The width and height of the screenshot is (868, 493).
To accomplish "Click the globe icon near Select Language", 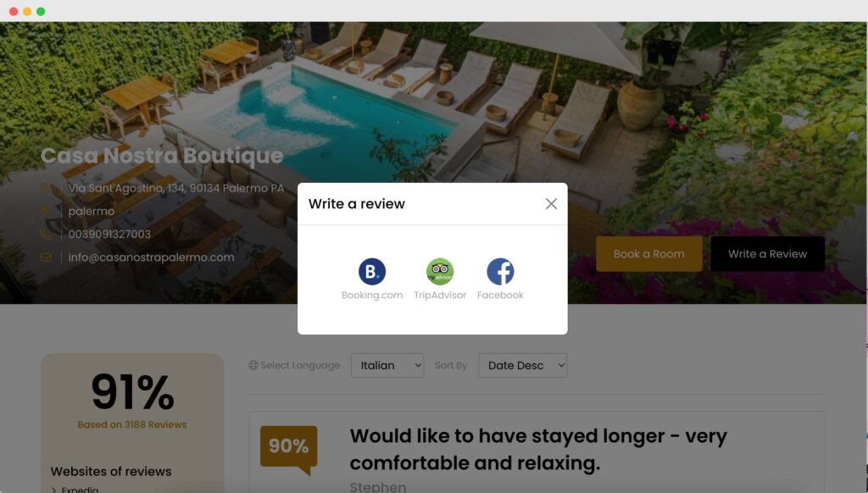I will [253, 365].
